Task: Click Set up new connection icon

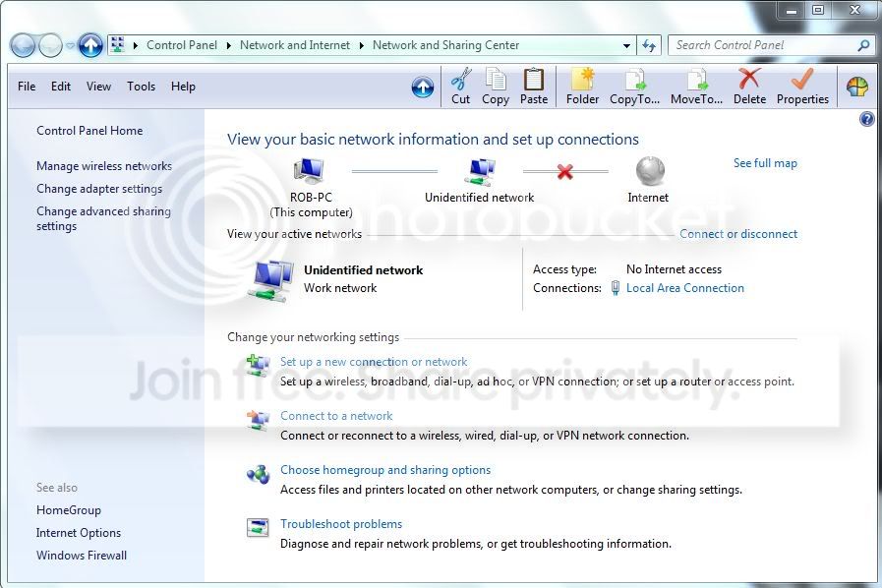Action: click(x=259, y=365)
